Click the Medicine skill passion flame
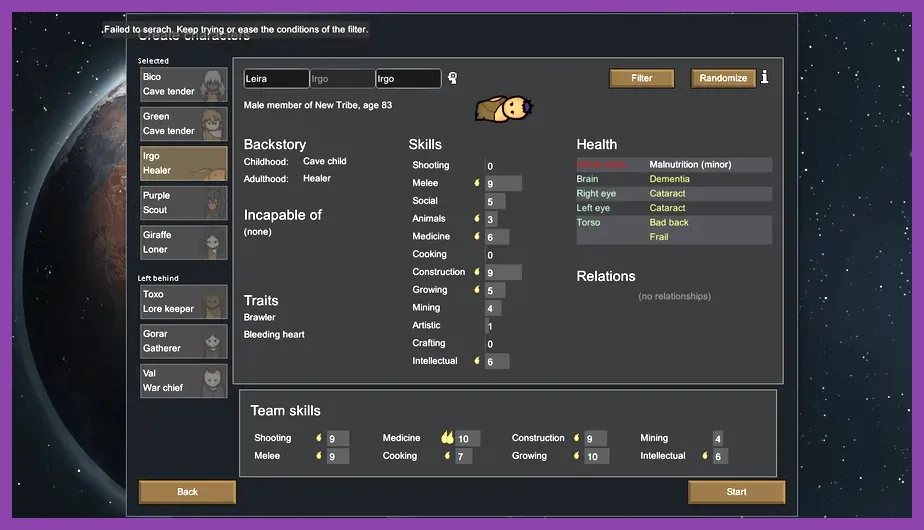Viewport: 924px width, 530px height. click(477, 236)
